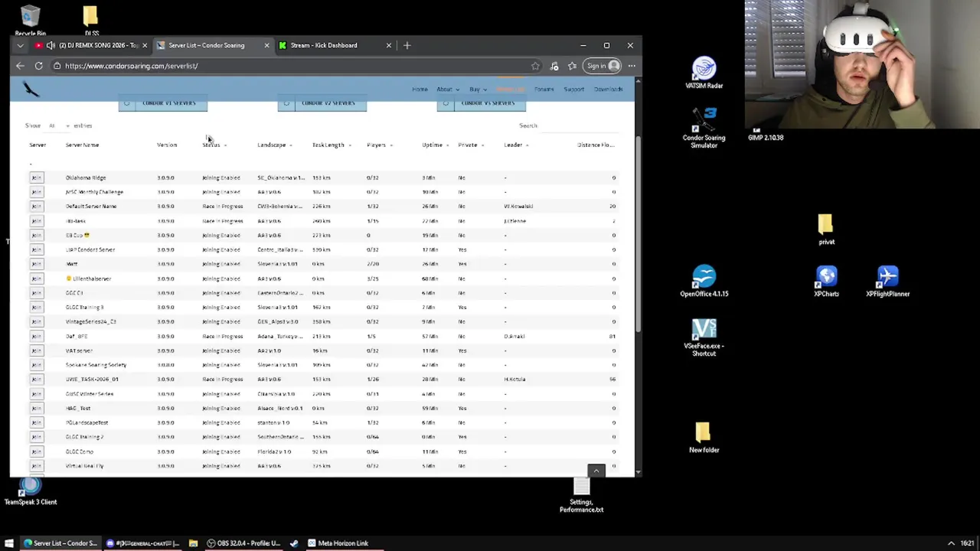The height and width of the screenshot is (551, 980).
Task: Expand the Buy menu
Action: click(477, 90)
